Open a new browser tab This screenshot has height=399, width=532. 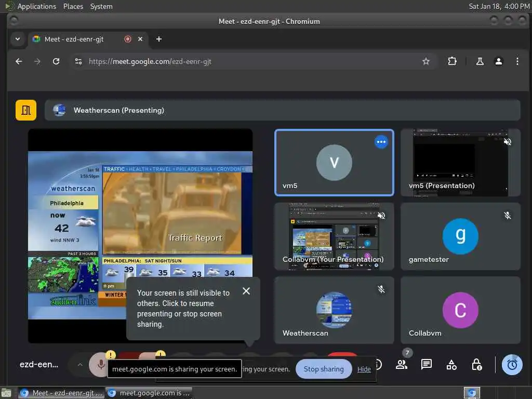(x=159, y=39)
